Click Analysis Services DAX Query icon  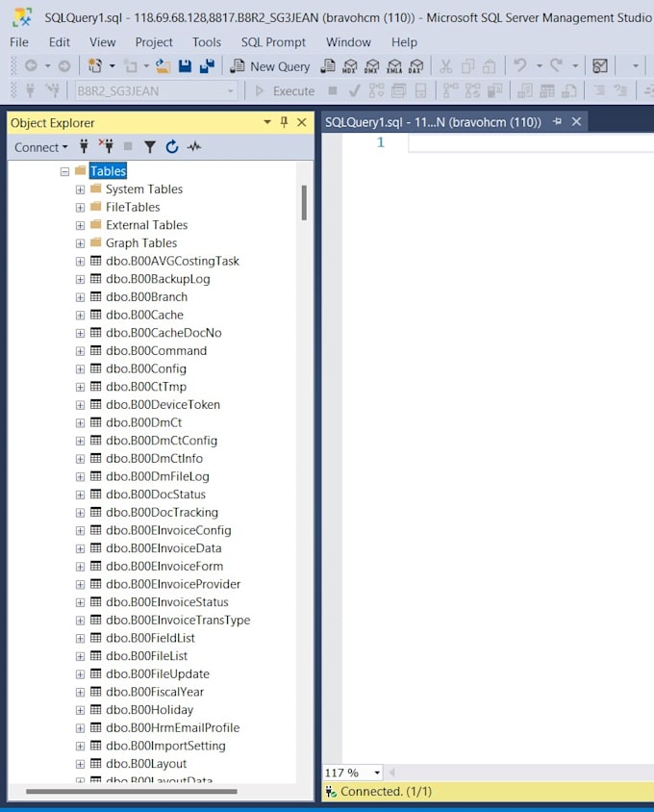[x=415, y=66]
